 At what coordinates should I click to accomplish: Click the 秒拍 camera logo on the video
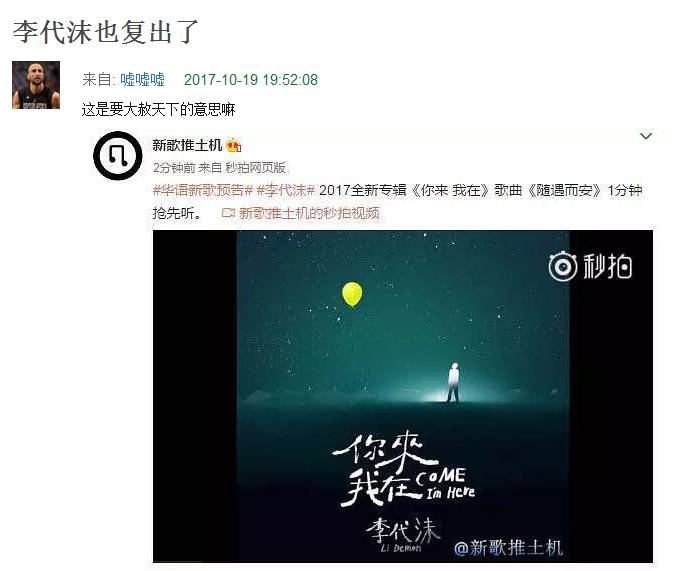pyautogui.click(x=590, y=267)
